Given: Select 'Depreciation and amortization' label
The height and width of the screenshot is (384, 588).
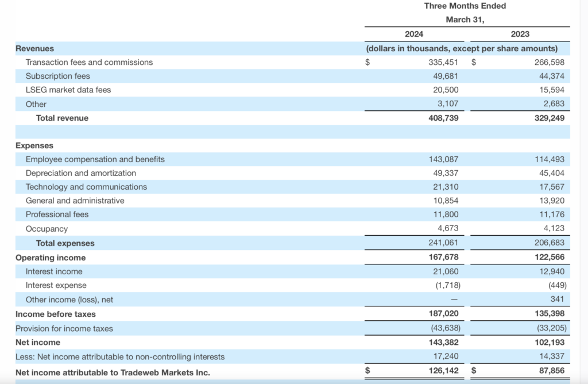Looking at the screenshot, I should 81,174.
